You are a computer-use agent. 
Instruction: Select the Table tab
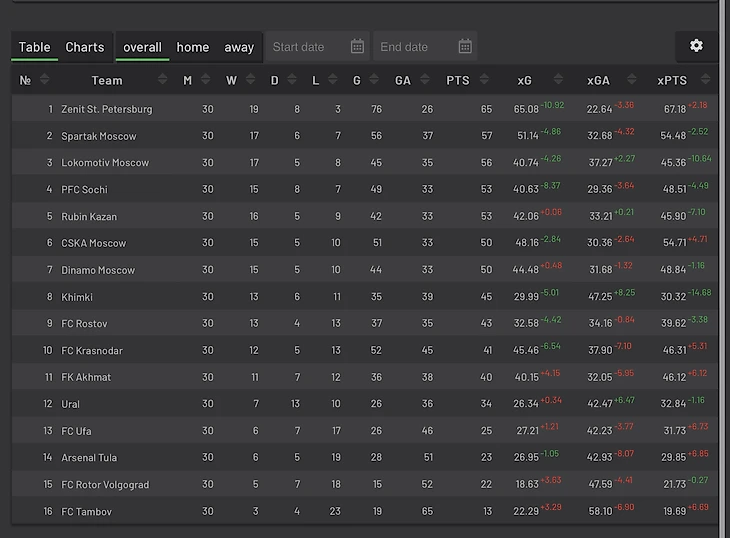pyautogui.click(x=35, y=47)
